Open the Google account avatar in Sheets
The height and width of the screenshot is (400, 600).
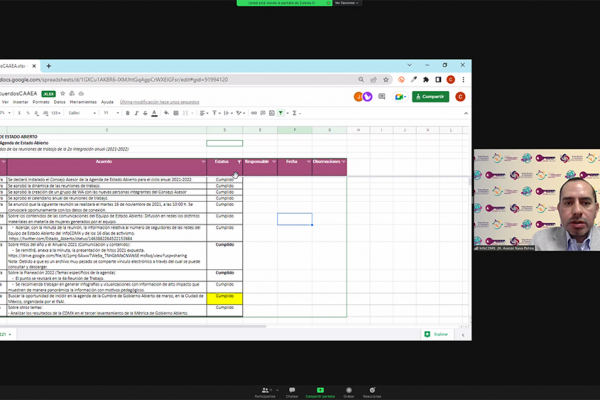tap(460, 96)
